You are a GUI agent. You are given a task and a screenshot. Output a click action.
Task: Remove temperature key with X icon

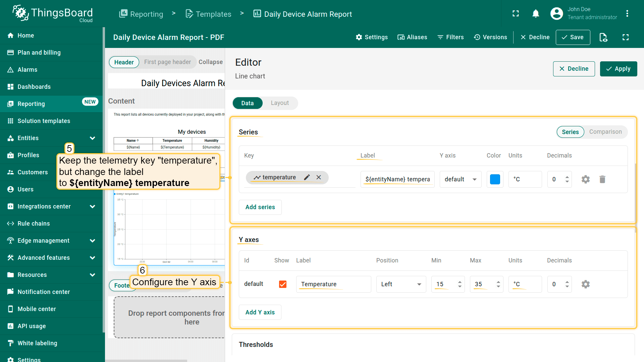[319, 177]
